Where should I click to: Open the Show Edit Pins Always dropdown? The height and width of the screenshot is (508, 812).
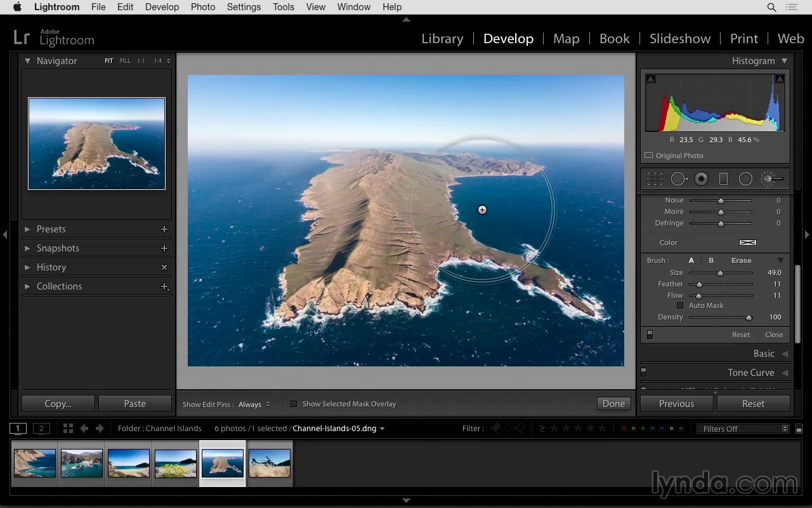(254, 404)
